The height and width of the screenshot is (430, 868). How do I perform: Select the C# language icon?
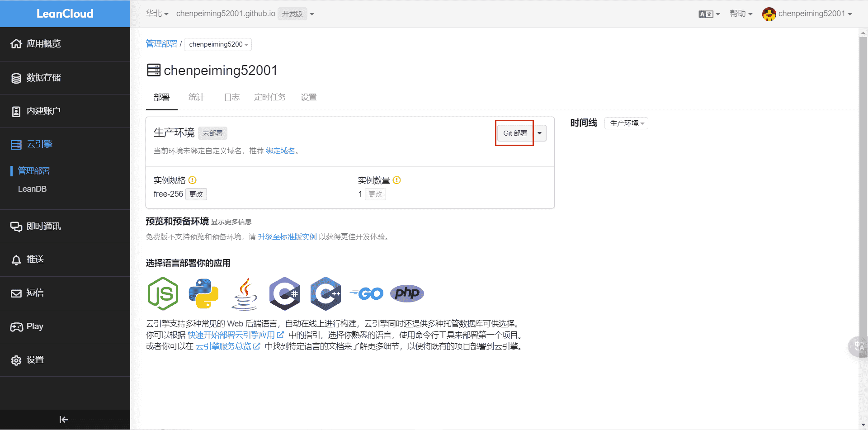coord(285,293)
